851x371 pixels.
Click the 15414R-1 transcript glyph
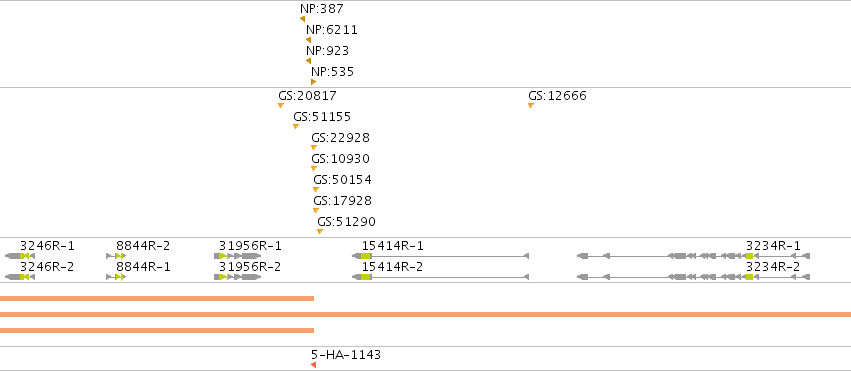tap(441, 256)
